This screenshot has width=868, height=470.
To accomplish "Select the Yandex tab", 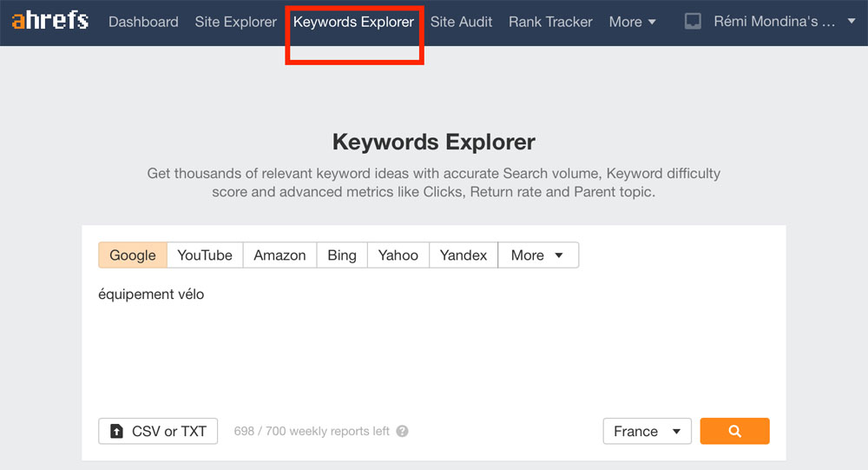I will (464, 255).
